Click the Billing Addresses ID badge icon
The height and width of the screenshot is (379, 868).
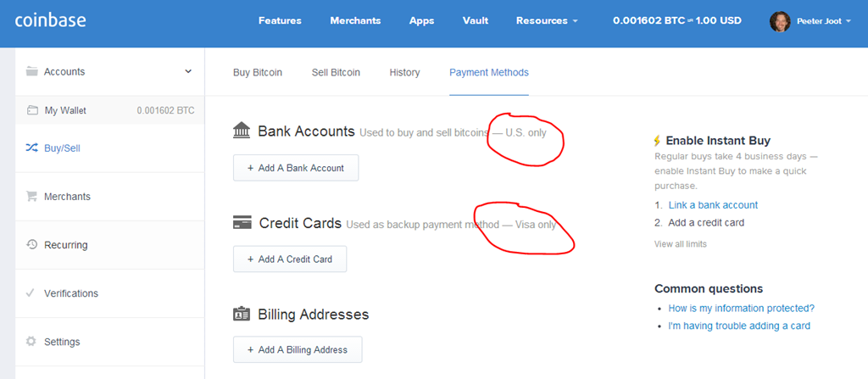pyautogui.click(x=242, y=315)
